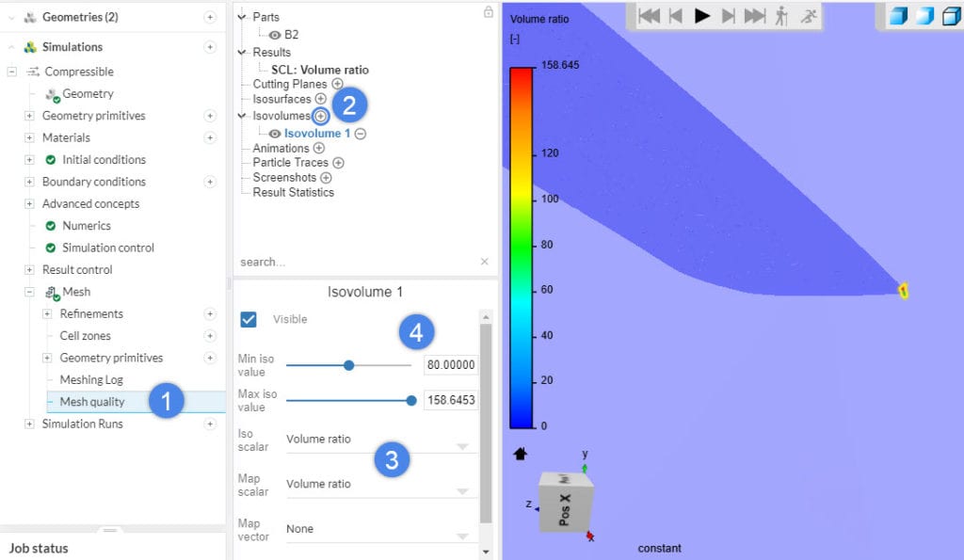Click the running animation speed icon
The height and width of the screenshot is (560, 964).
pos(807,15)
